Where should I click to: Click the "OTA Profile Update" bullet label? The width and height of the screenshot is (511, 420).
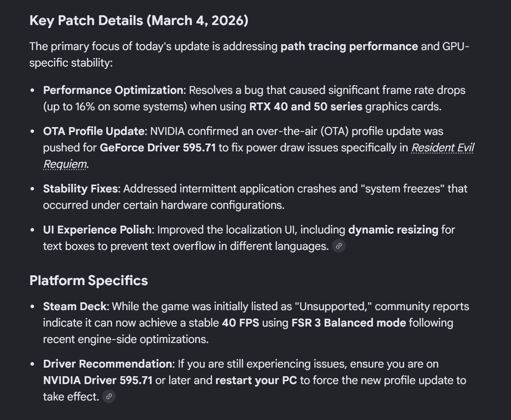pos(93,131)
